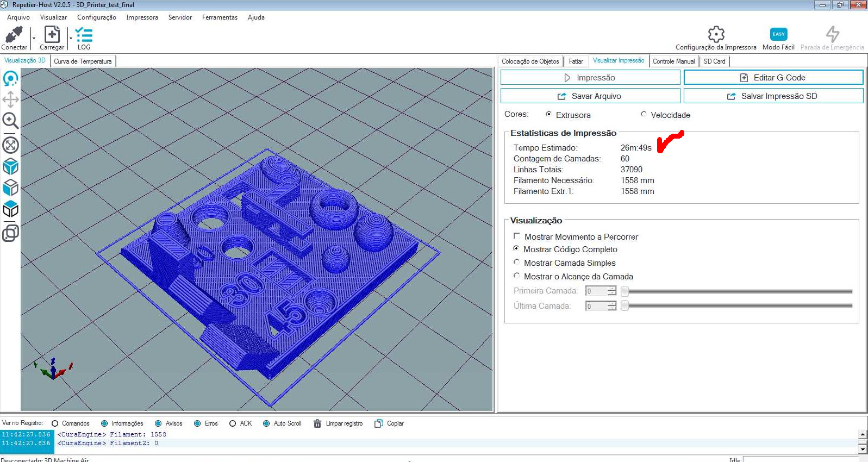The image size is (868, 462).
Task: Open the Arquivo menu
Action: [x=18, y=17]
